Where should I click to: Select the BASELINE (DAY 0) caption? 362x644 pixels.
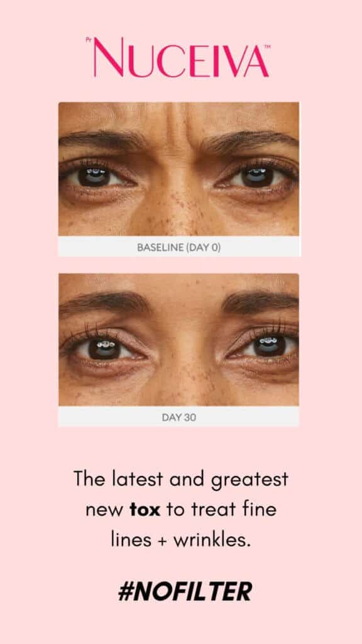click(179, 248)
